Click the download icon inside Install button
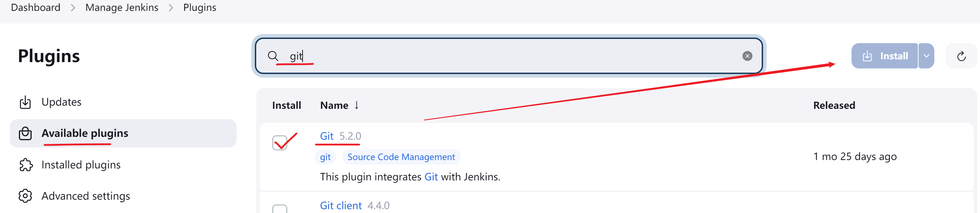Screen dimensions: 980x213 point(867,56)
